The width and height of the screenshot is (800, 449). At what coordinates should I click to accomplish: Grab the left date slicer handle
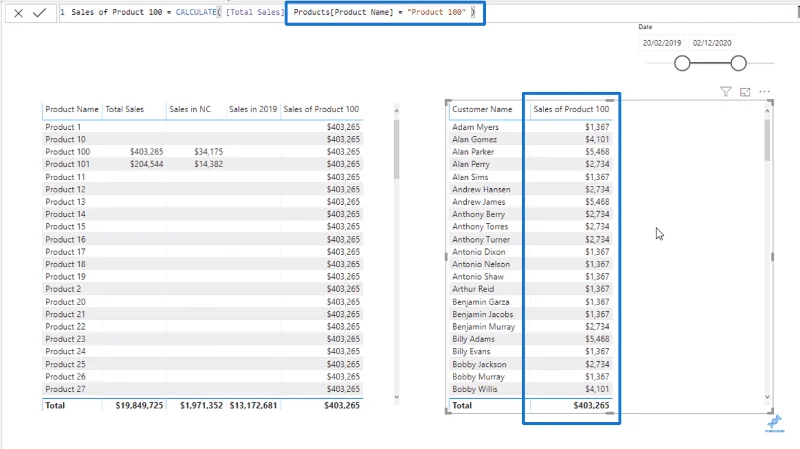[682, 63]
